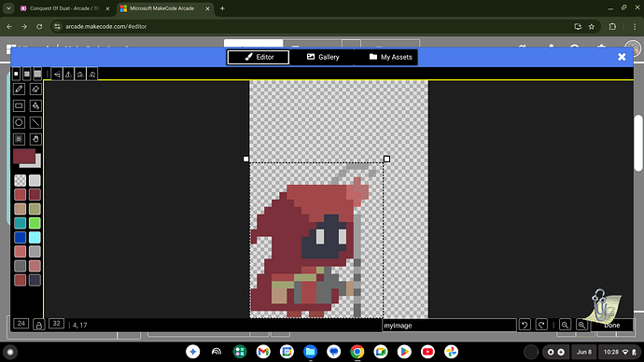The height and width of the screenshot is (362, 644).
Task: Choose the small brush size
Action: click(16, 74)
